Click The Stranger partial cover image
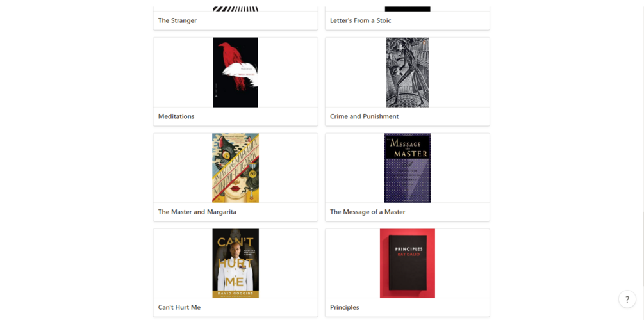Screen dimensions: 644x320 point(235,8)
